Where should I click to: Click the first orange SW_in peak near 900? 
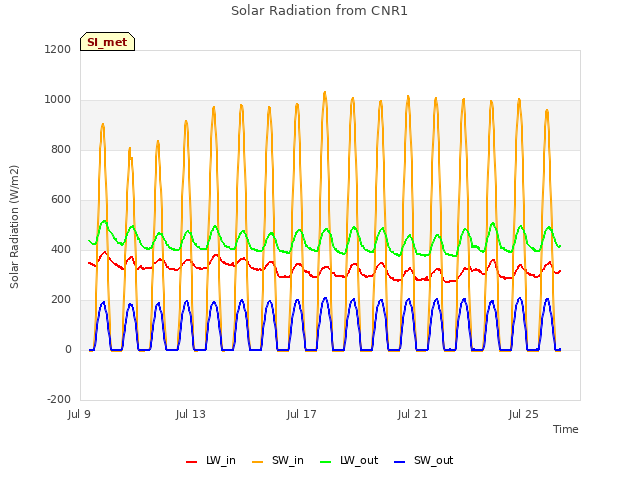[103, 124]
